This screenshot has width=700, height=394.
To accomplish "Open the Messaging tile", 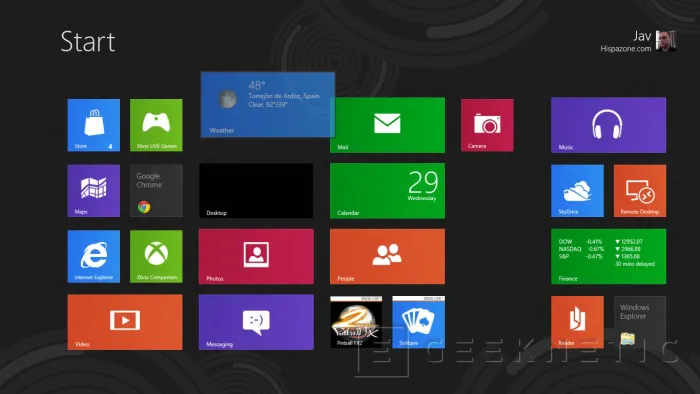I will point(256,322).
